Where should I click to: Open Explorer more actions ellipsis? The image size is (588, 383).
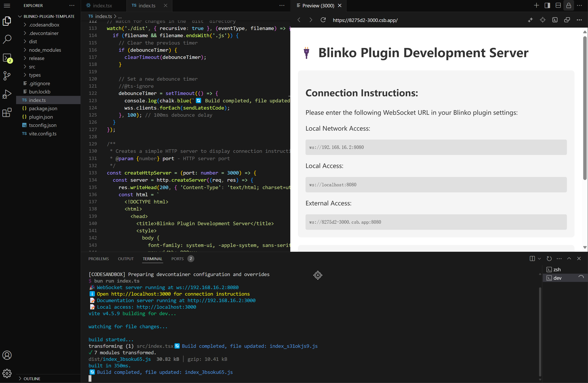pos(72,5)
